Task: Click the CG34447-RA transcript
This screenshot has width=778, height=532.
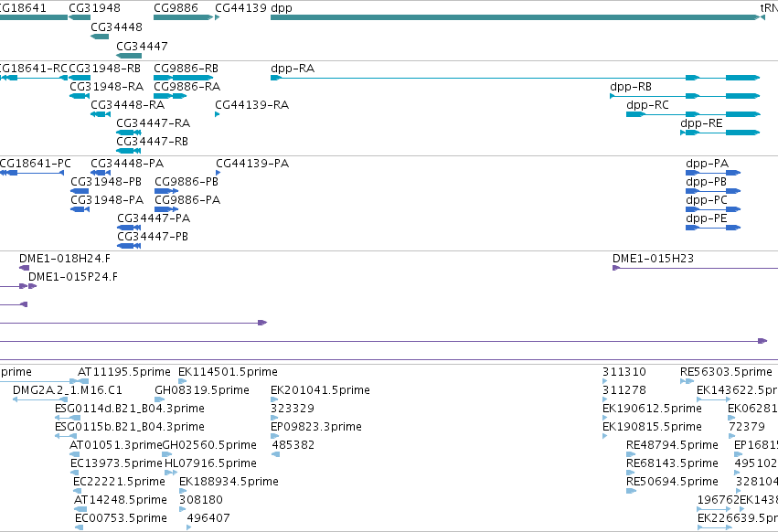Action: tap(129, 133)
